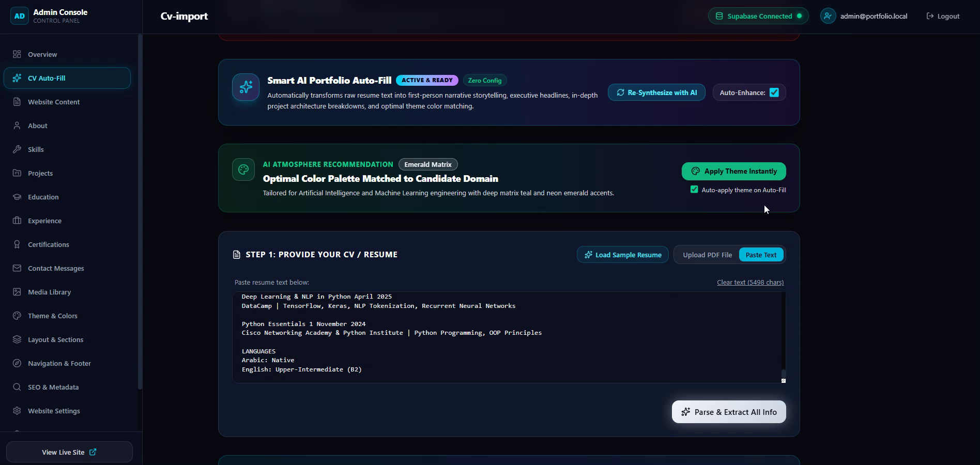
Task: Click the Theme & Colors palette icon
Action: pyautogui.click(x=17, y=316)
